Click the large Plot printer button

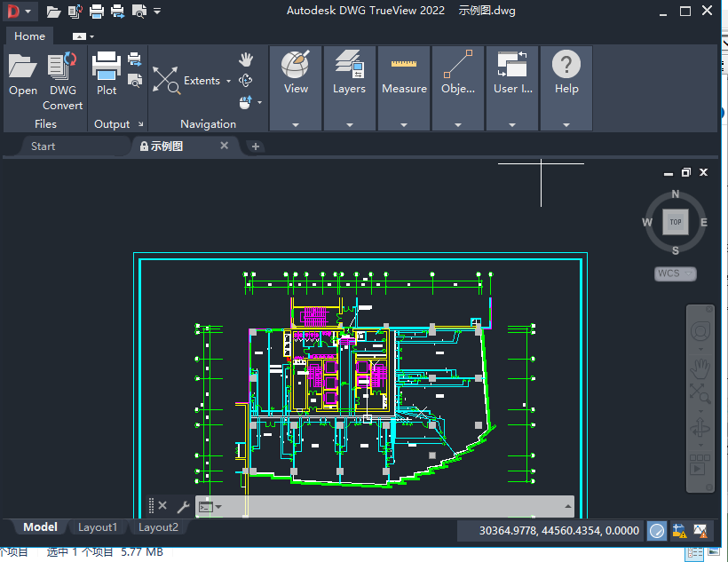coord(107,74)
